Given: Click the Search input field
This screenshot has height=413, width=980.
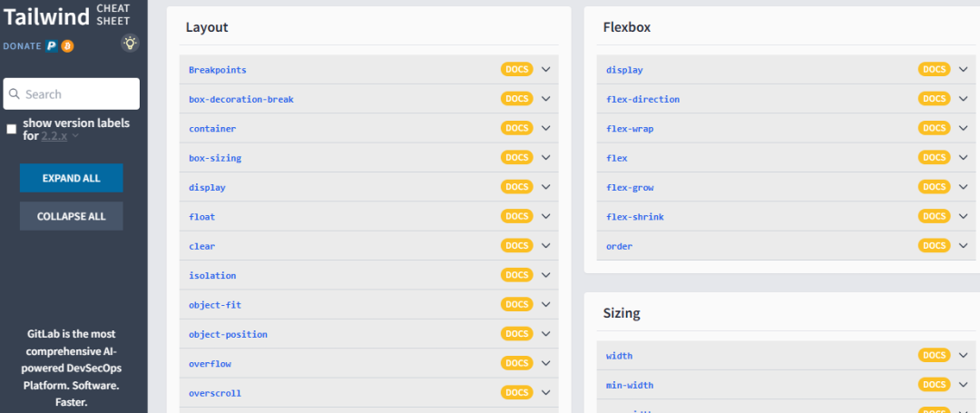Looking at the screenshot, I should click(x=72, y=93).
